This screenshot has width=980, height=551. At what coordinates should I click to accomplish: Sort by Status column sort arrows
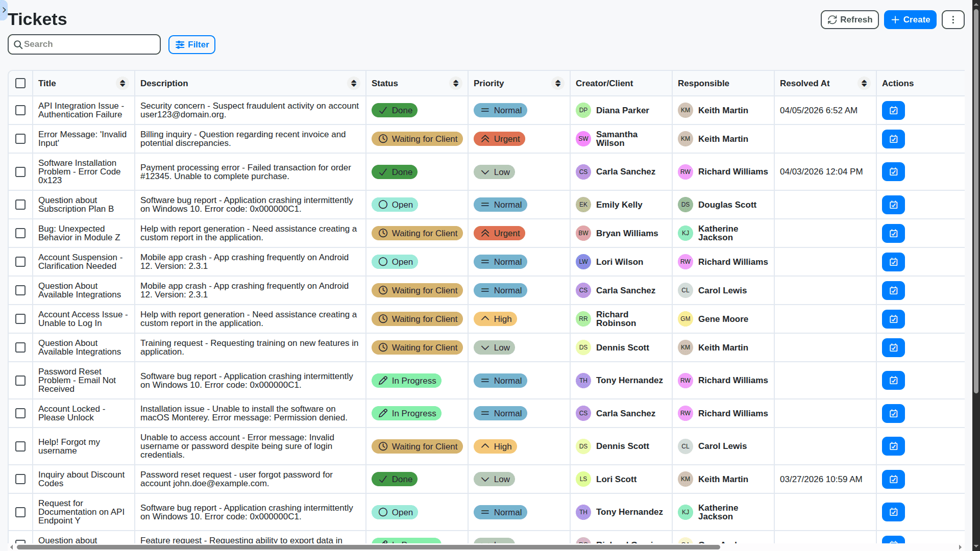(456, 83)
